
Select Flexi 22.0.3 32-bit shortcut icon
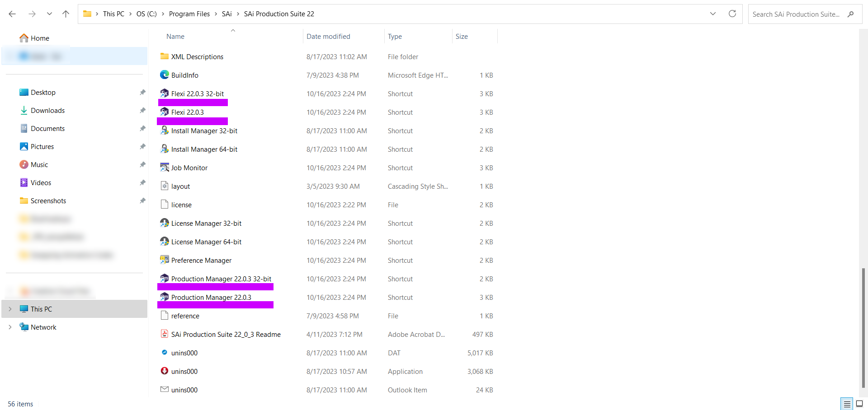click(x=165, y=93)
